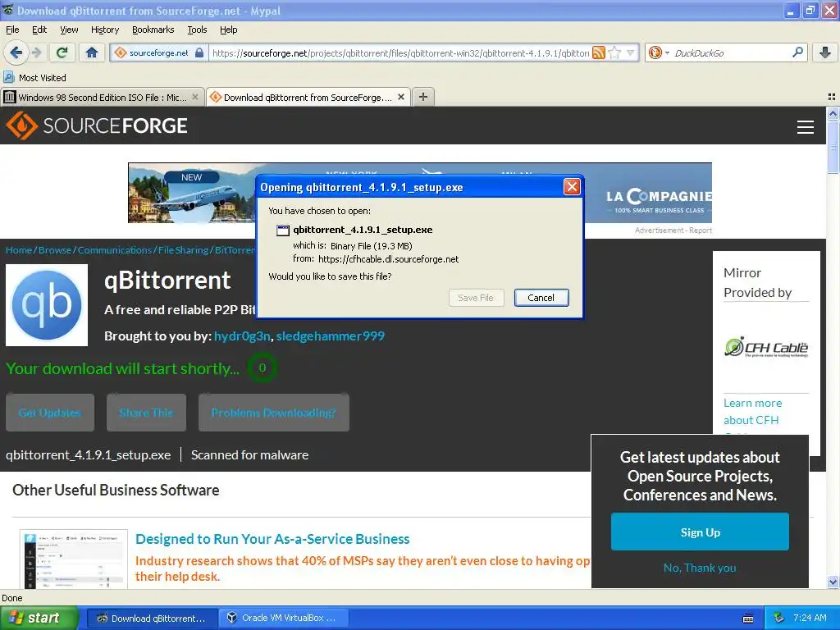Open Designed to Run Your As-a-Service Business link

point(272,539)
